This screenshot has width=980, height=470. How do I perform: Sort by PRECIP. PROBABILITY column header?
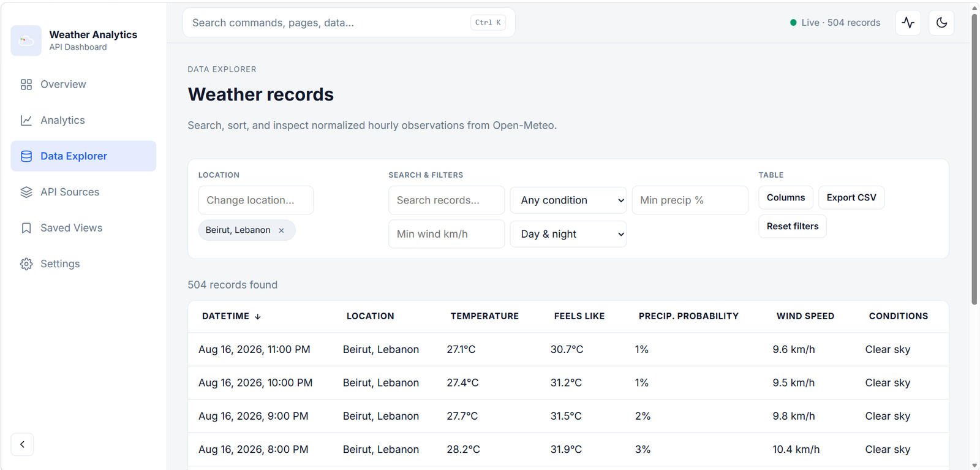[x=688, y=316]
